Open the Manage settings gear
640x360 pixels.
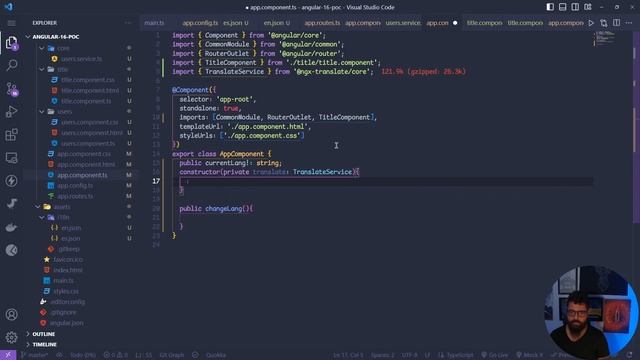coord(11,337)
